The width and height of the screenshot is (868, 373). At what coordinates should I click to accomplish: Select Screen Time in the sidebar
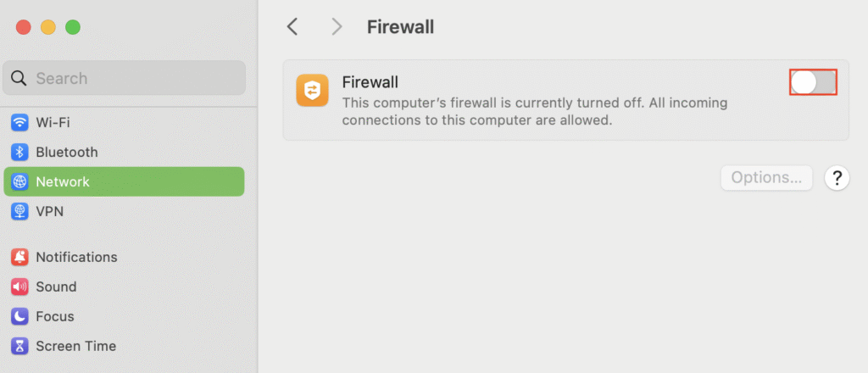pyautogui.click(x=75, y=346)
